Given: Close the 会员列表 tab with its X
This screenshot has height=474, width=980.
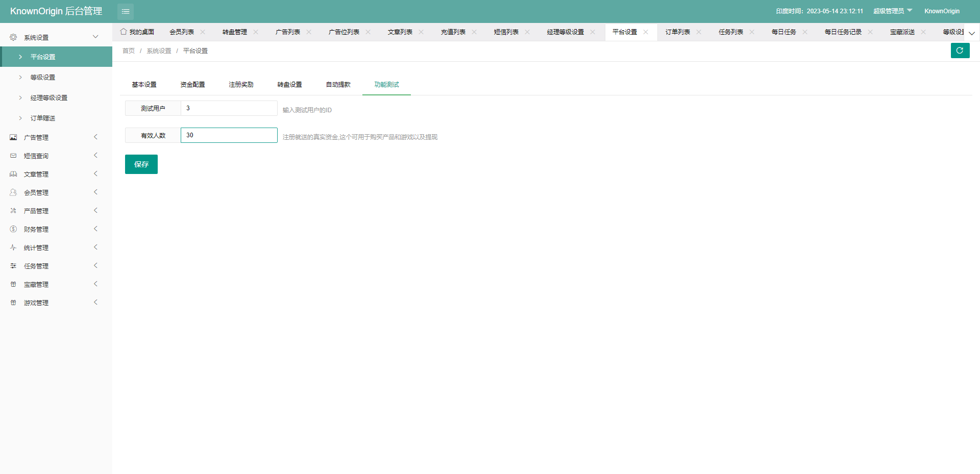Looking at the screenshot, I should 203,32.
